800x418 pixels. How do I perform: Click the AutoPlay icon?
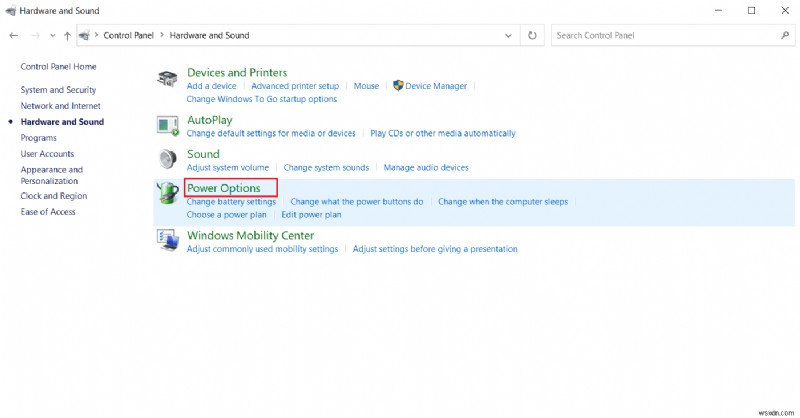(167, 125)
